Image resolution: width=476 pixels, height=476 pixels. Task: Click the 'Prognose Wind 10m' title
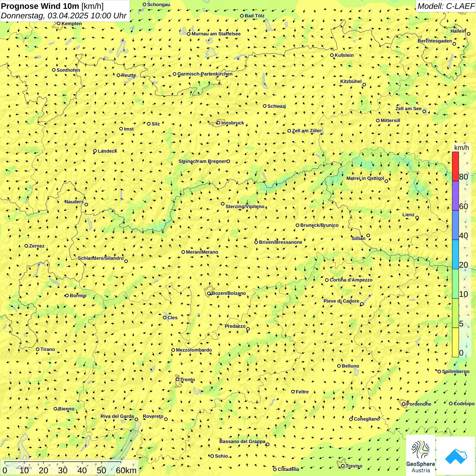[x=40, y=6]
